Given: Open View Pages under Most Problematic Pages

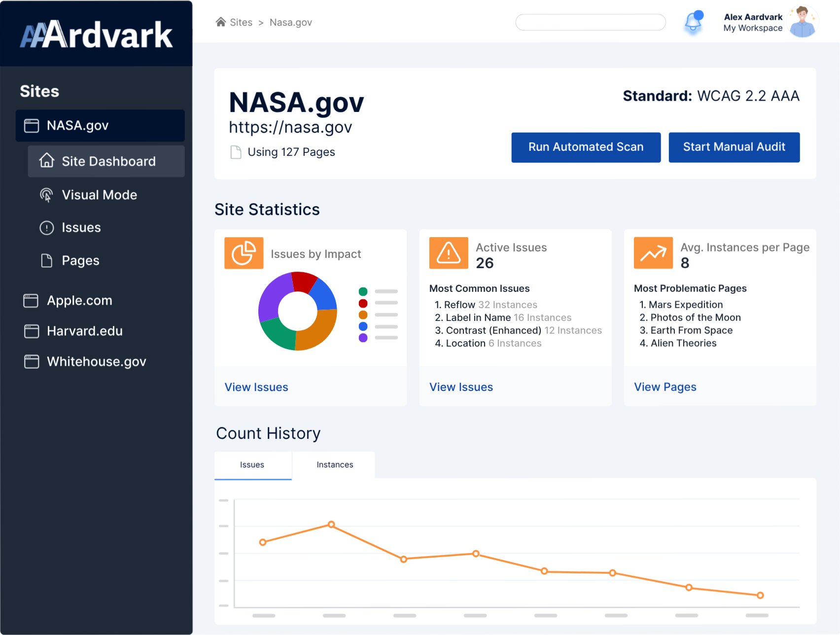Looking at the screenshot, I should (665, 387).
